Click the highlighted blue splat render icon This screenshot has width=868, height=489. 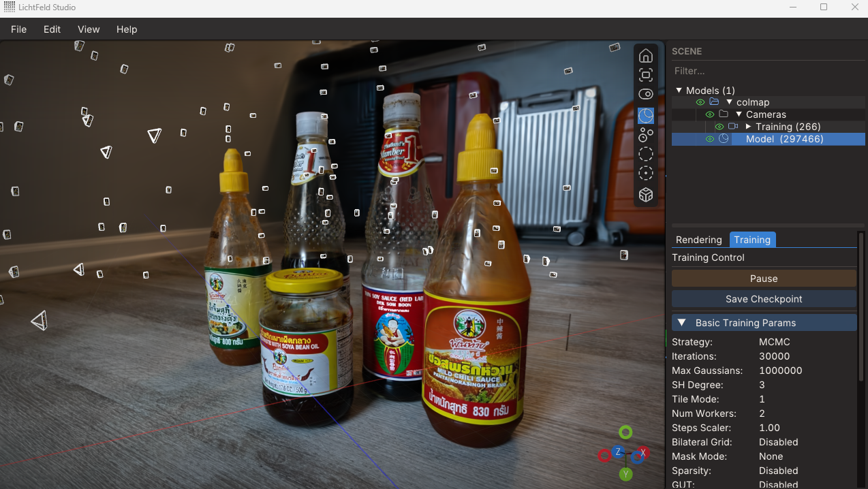[x=645, y=116]
